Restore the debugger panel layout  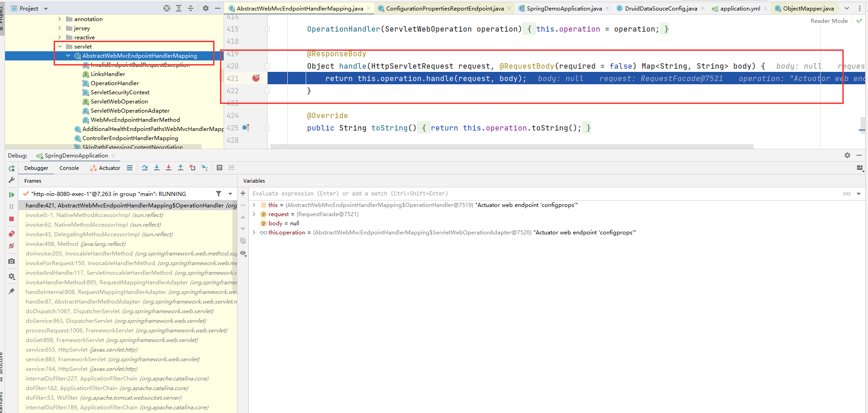pos(860,168)
